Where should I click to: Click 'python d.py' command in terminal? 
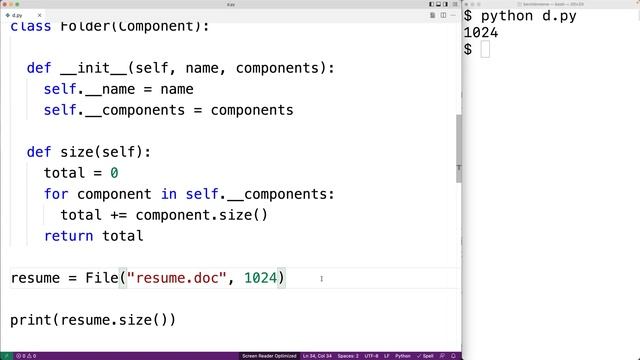point(529,16)
